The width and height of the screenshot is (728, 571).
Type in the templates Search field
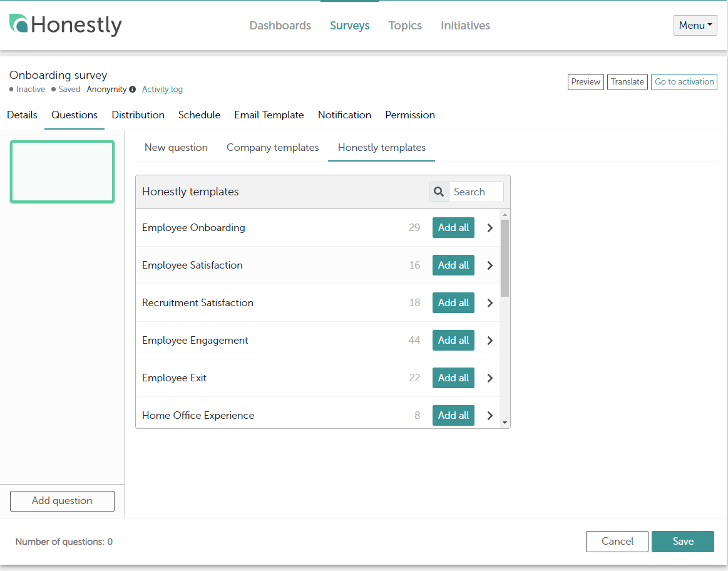476,192
